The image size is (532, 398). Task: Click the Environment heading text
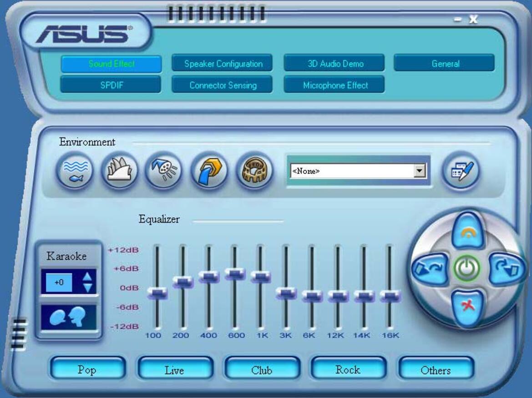point(87,142)
